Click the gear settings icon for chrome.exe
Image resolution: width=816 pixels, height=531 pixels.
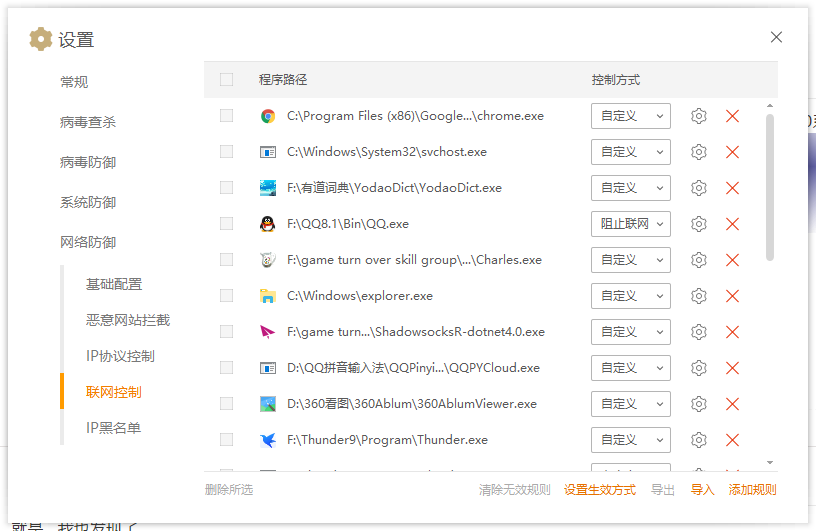click(699, 116)
